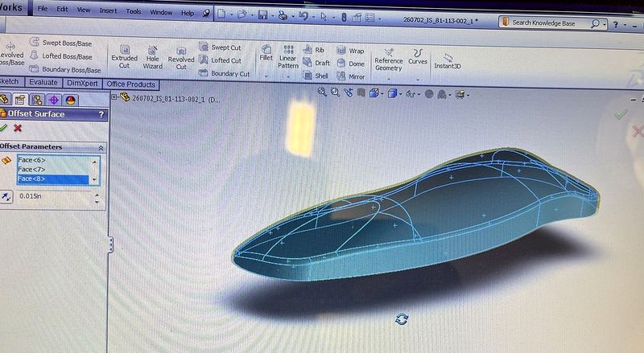Select the Swept Cut tool
The width and height of the screenshot is (644, 353).
coord(220,47)
